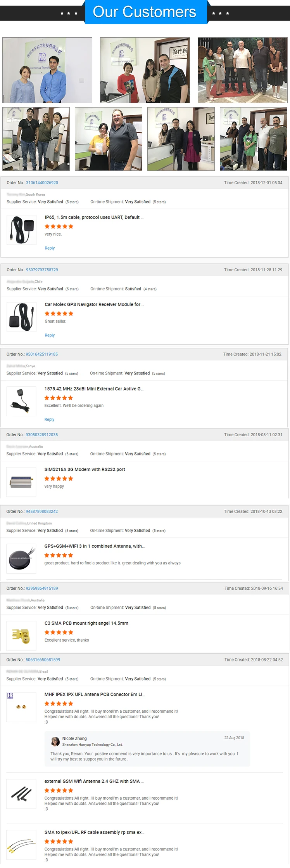290x868 pixels.
Task: Open order number 95979793758729 link
Action: click(42, 270)
